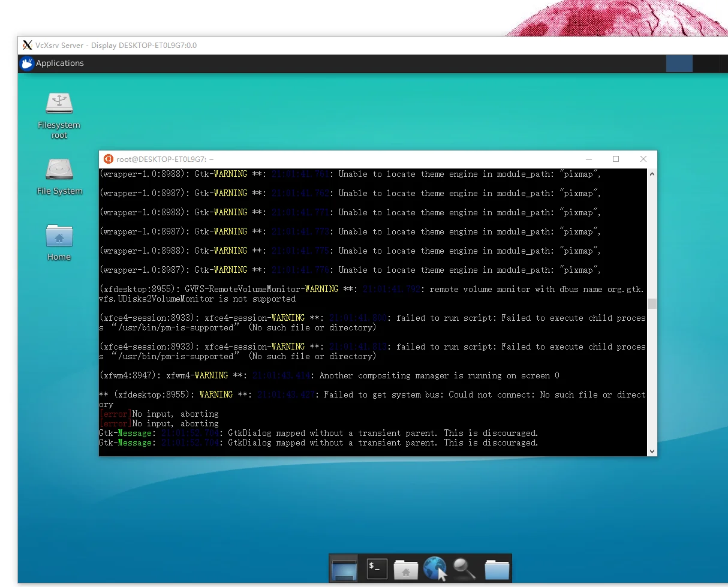This screenshot has height=587, width=728.
Task: Open the Applications menu in the Xfce panel
Action: pyautogui.click(x=59, y=64)
